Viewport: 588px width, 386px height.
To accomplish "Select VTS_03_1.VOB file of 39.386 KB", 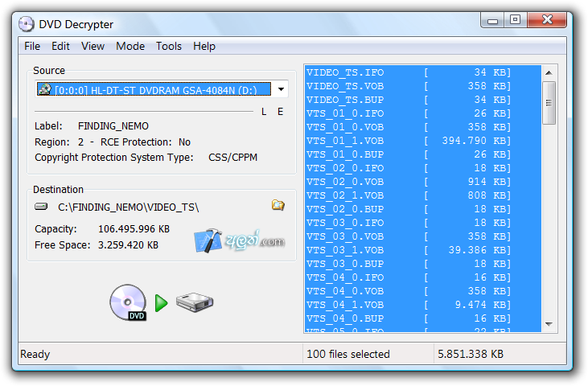I will coord(423,250).
